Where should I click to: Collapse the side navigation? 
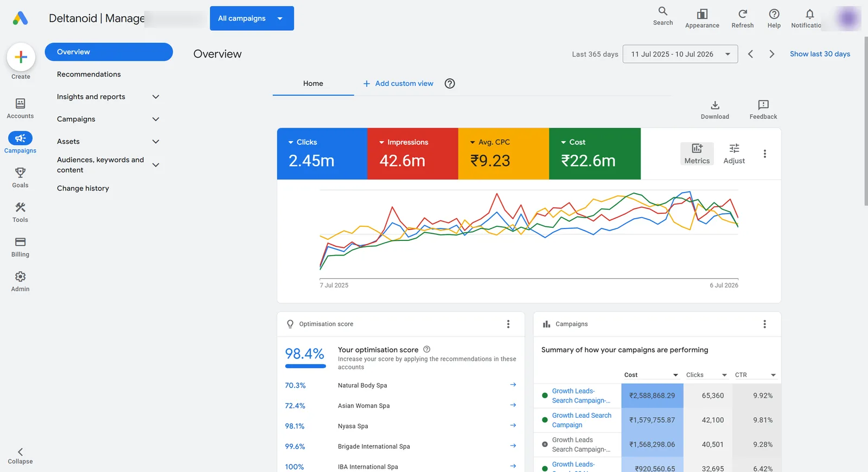[x=20, y=456]
